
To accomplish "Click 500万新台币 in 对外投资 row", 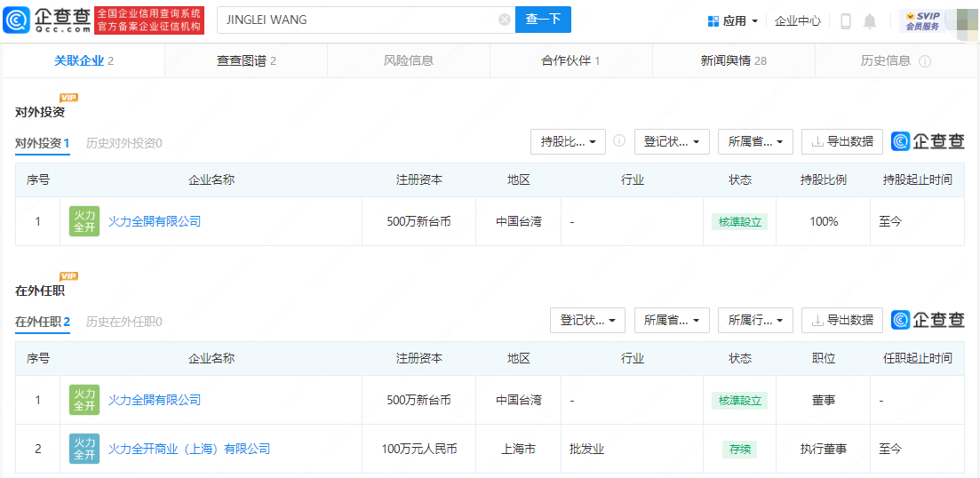I will point(418,221).
